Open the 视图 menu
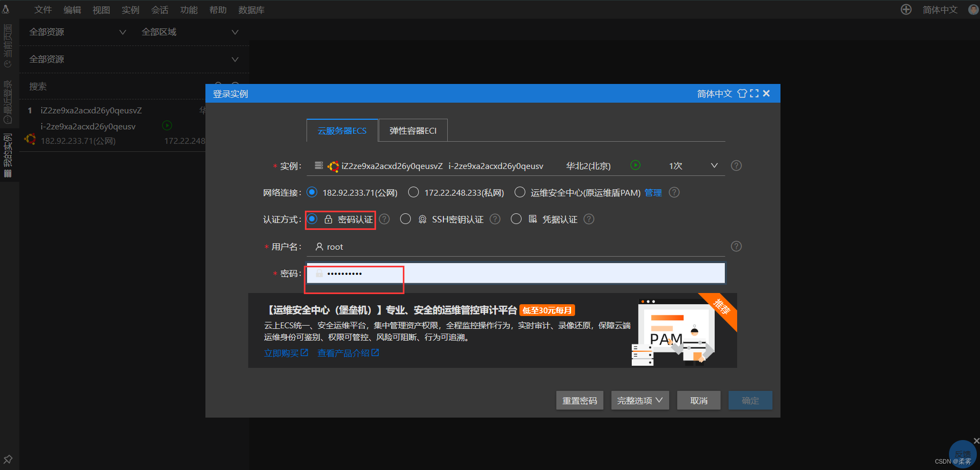This screenshot has width=980, height=470. [101, 10]
